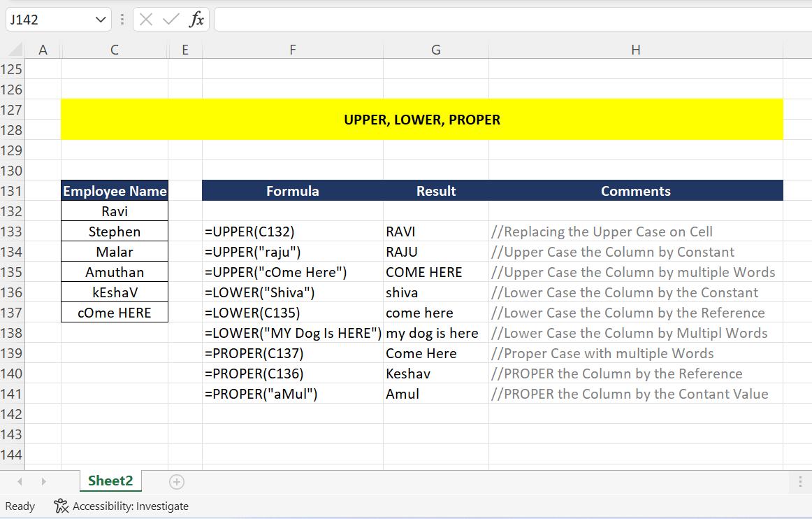Select row 137 header
Viewport: 812px width, 519px height.
tap(12, 313)
